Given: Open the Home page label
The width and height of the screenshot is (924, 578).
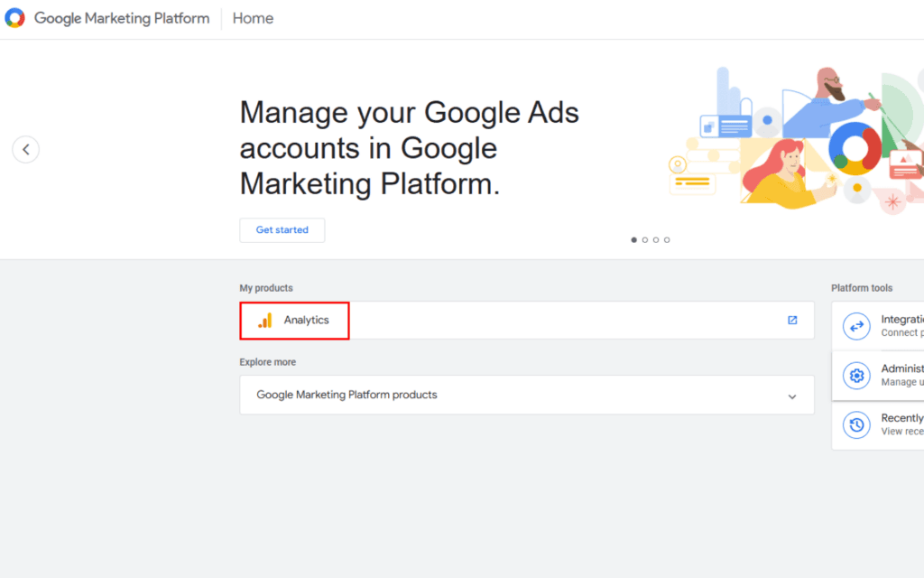Looking at the screenshot, I should tap(253, 18).
